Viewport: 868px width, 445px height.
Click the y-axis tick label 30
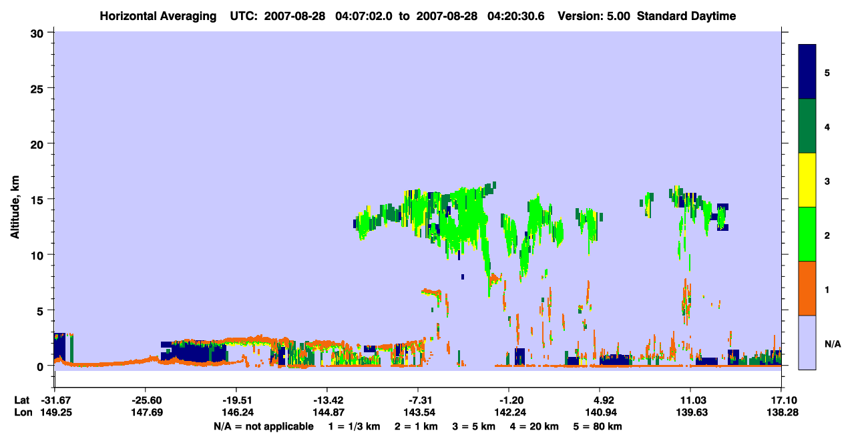coord(39,33)
